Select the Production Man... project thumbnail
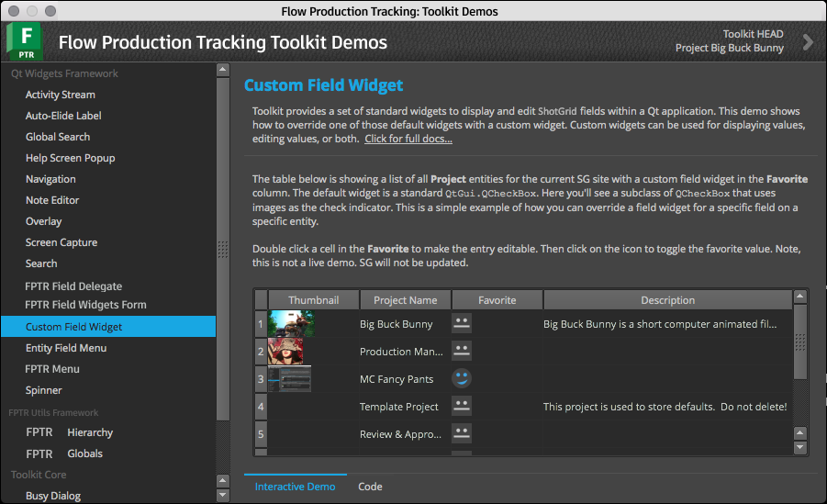Viewport: 827px width, 504px height. 285,351
